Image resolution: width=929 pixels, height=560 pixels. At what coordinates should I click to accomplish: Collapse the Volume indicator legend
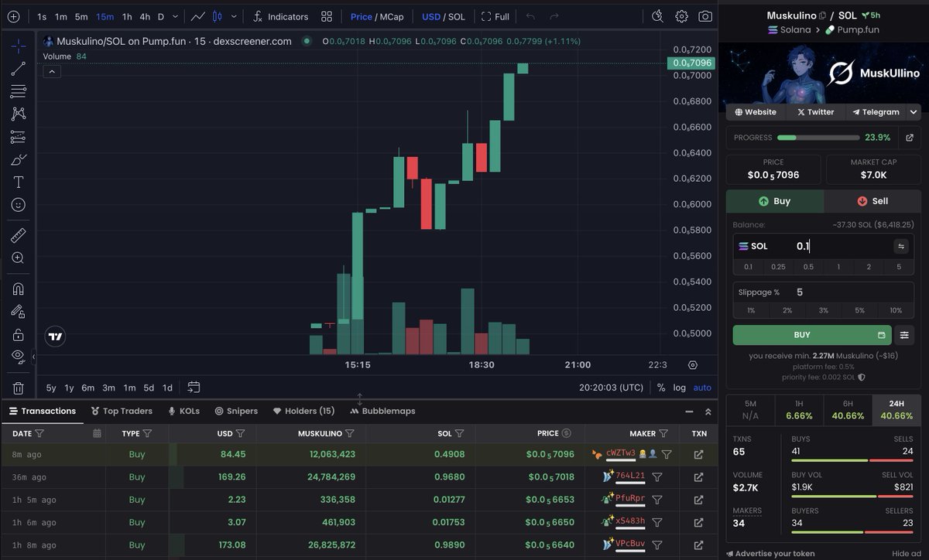(51, 72)
